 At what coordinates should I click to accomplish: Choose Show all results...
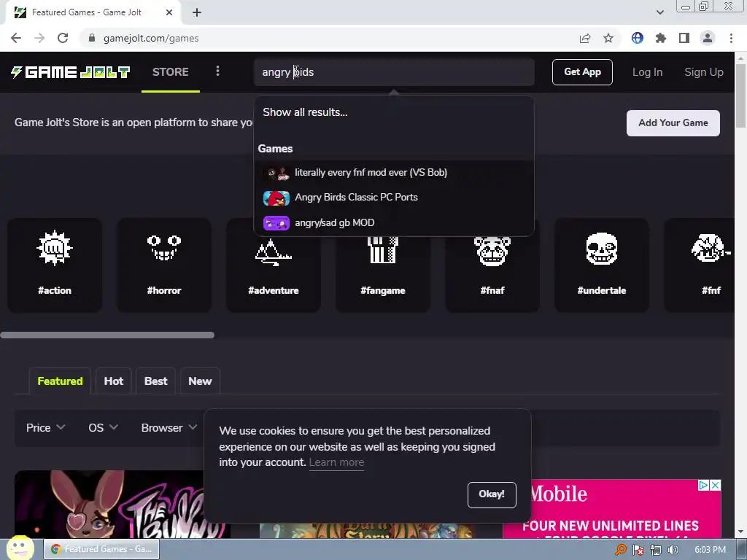(306, 112)
